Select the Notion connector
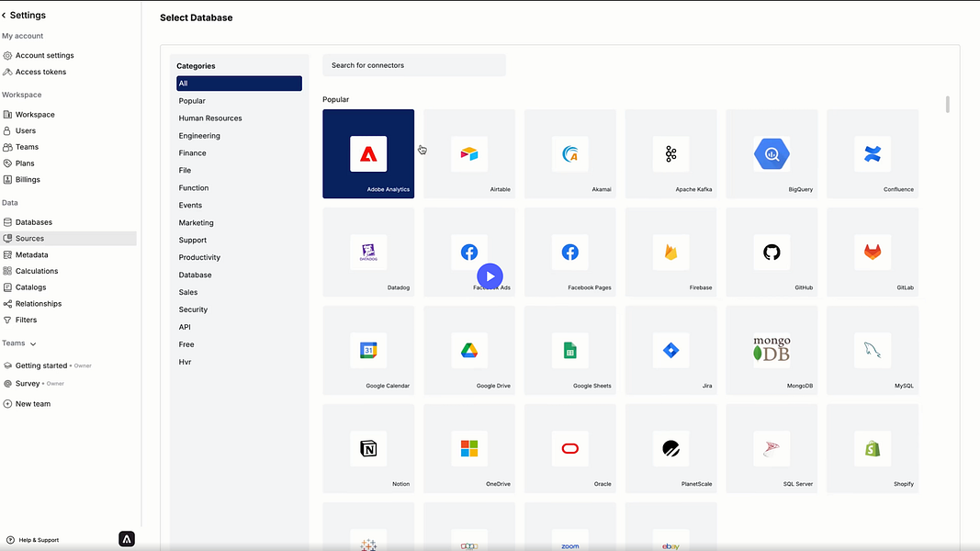This screenshot has width=980, height=551. pyautogui.click(x=368, y=448)
